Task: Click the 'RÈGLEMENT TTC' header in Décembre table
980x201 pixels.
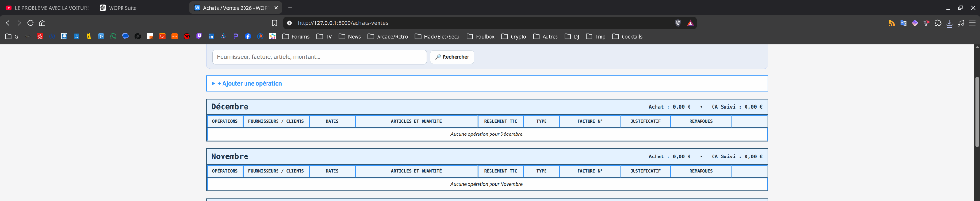Action: pyautogui.click(x=501, y=121)
